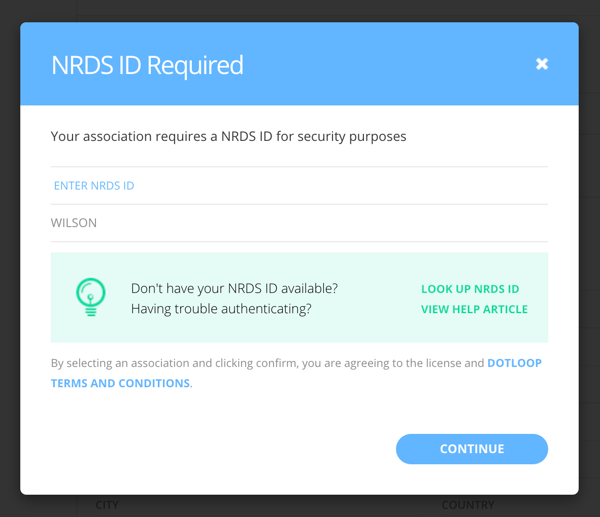Screen dimensions: 600x517
Task: Click the NRDS ID Required heading
Action: (147, 65)
